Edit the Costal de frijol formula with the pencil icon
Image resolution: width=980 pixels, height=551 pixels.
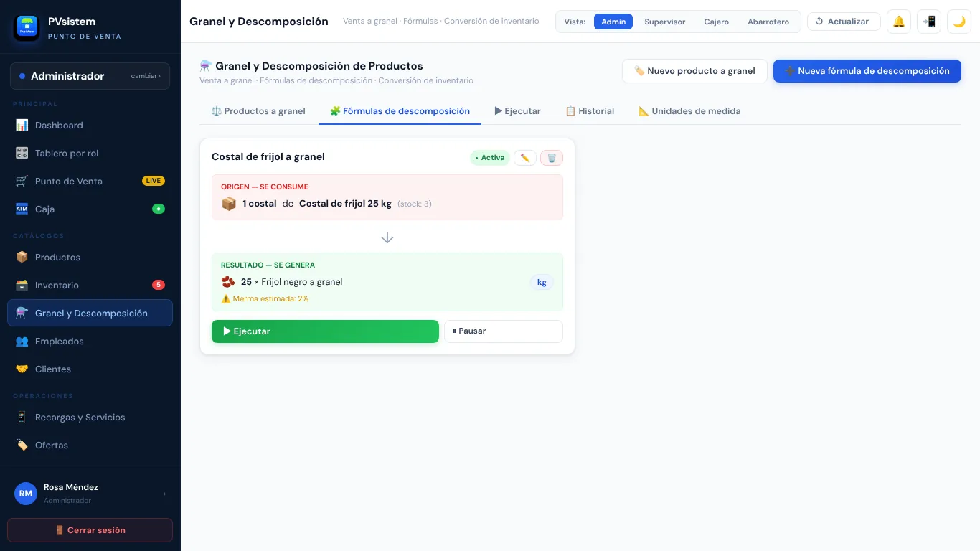525,158
